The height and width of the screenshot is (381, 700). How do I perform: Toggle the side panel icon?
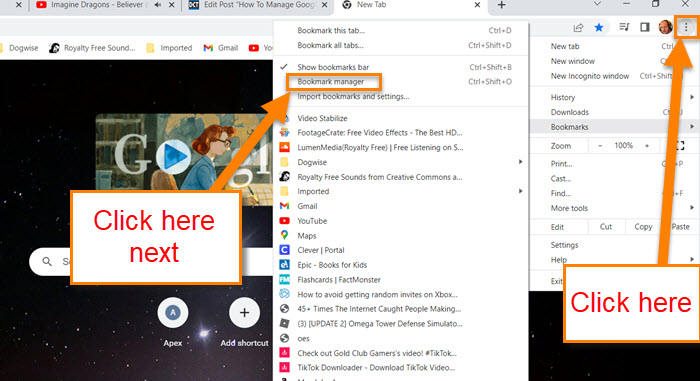645,28
